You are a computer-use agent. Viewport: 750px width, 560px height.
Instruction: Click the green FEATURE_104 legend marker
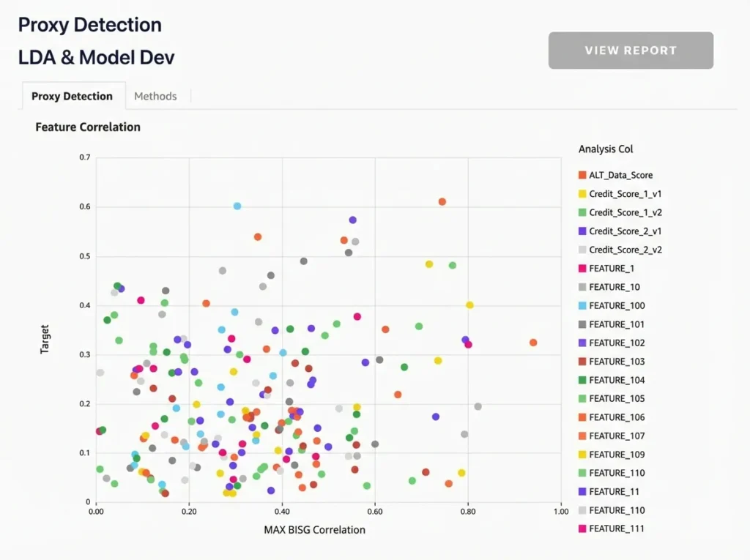582,380
